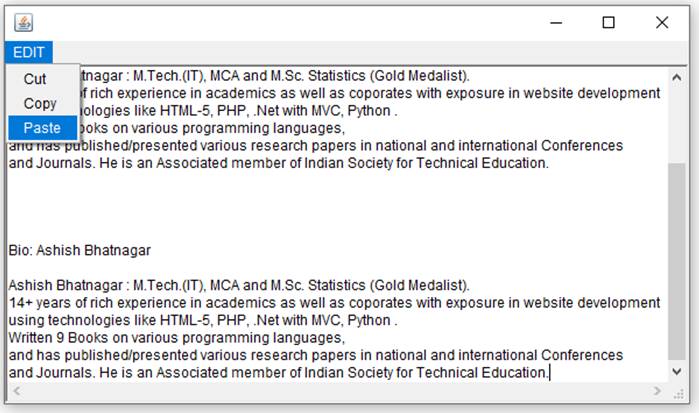The width and height of the screenshot is (699, 413).
Task: Click the vertical scrollbar up arrow
Action: point(678,77)
